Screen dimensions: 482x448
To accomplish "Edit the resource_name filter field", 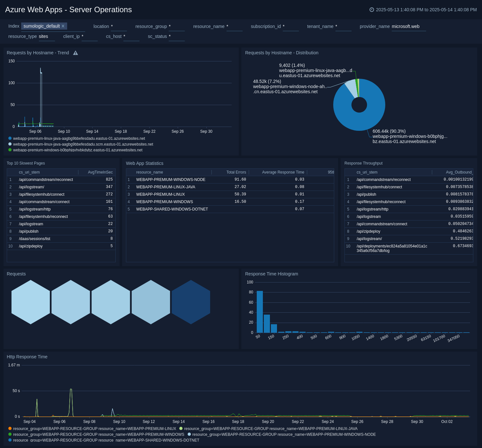I will pos(234,27).
